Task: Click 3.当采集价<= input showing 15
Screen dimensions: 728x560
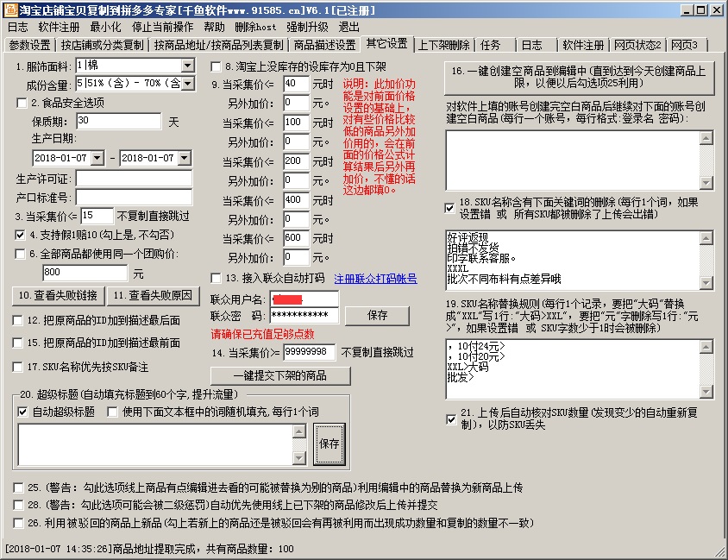Action: 97,216
